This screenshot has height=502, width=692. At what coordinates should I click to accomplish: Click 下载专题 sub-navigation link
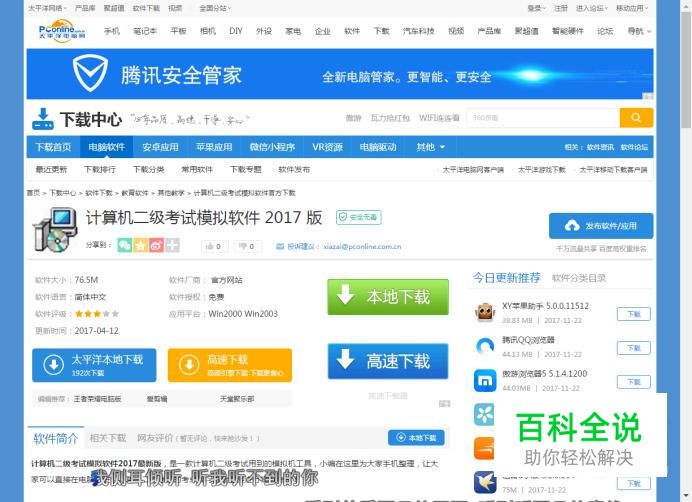point(245,170)
